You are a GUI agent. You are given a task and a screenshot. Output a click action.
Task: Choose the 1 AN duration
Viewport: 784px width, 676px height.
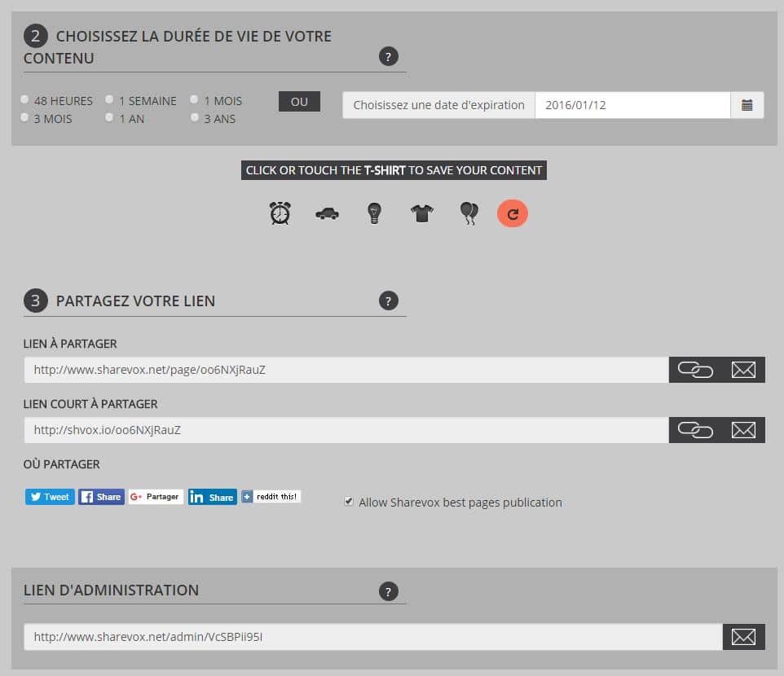click(x=109, y=117)
